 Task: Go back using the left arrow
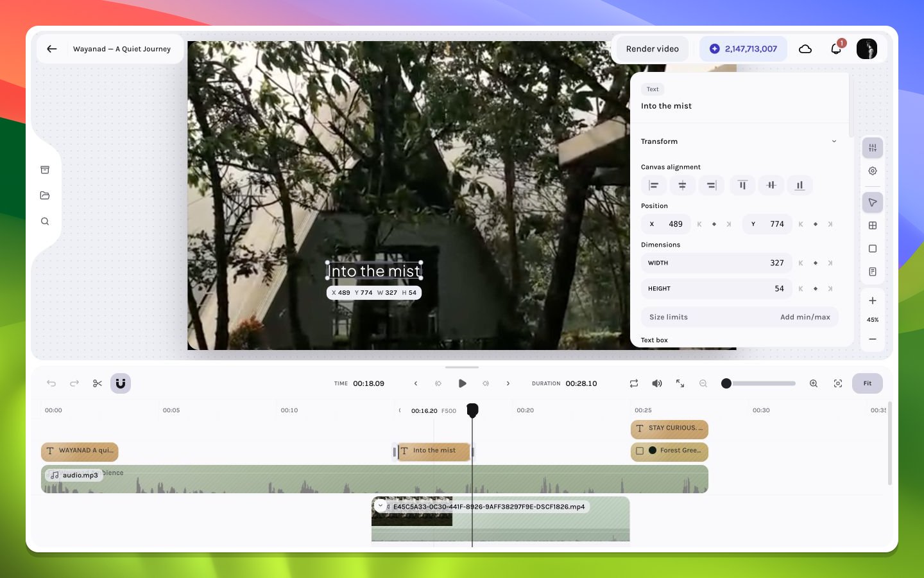(52, 49)
